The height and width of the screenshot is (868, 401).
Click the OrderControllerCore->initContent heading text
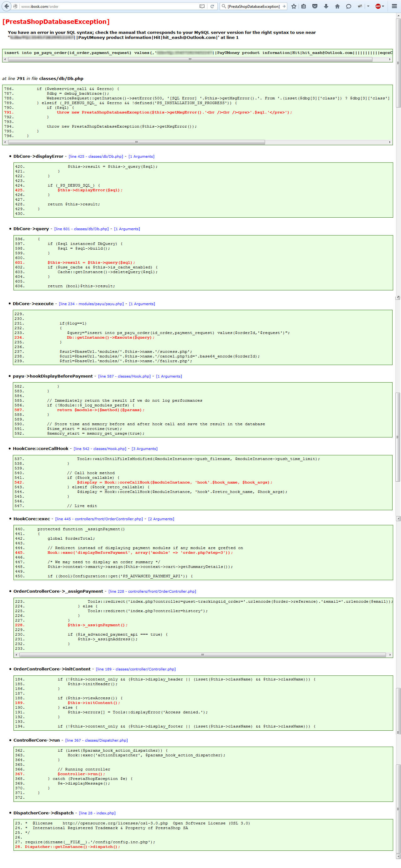click(52, 669)
